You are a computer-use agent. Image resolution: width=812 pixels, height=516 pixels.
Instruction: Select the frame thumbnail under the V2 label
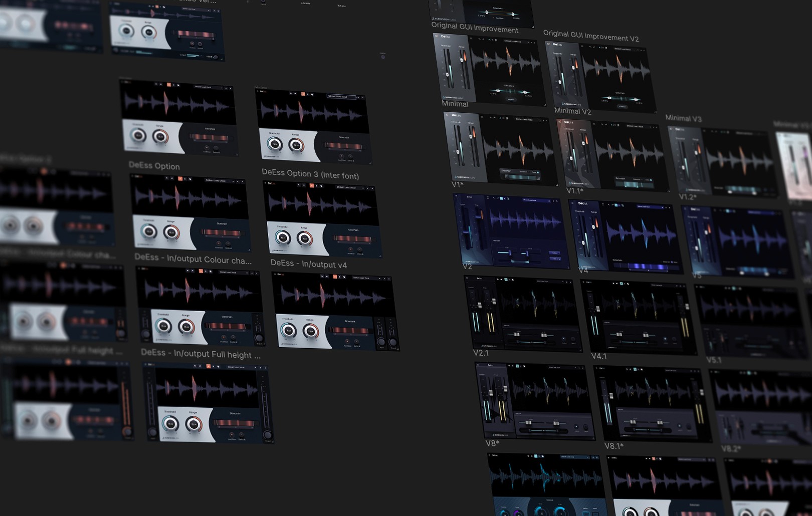point(522,313)
